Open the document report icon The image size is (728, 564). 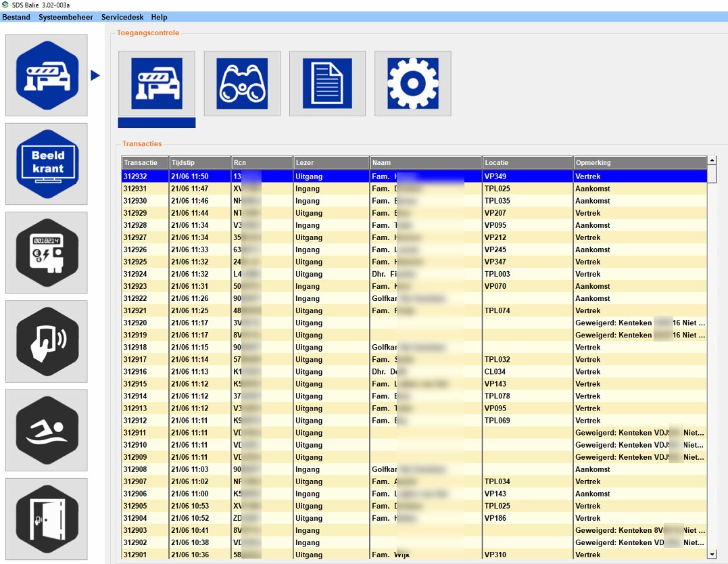tap(327, 84)
